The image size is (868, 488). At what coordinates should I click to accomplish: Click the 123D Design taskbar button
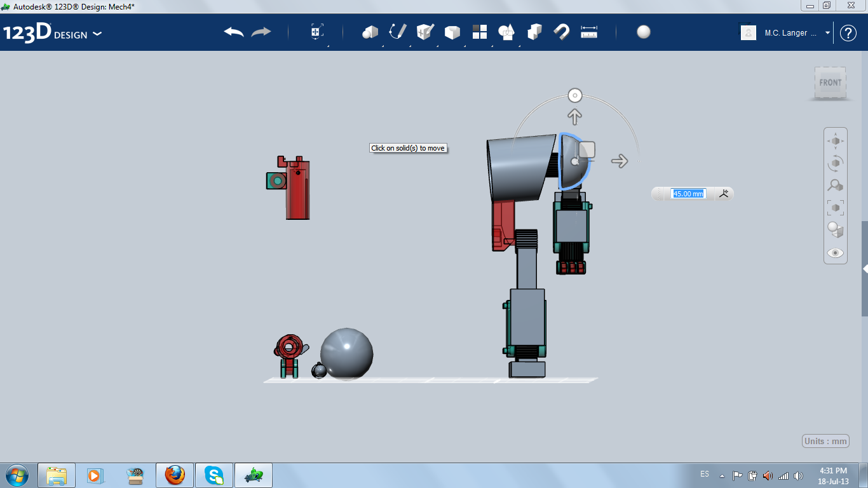point(254,475)
